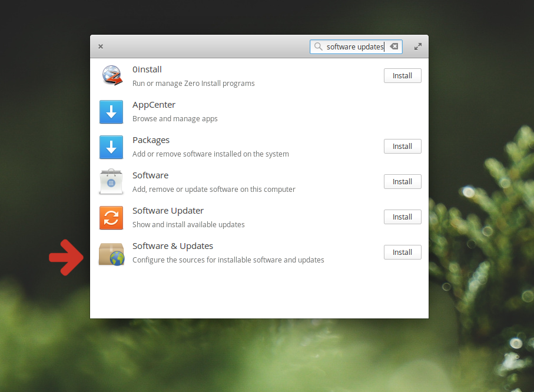Click 'Browse and manage apps' description
534x392 pixels.
tap(175, 119)
